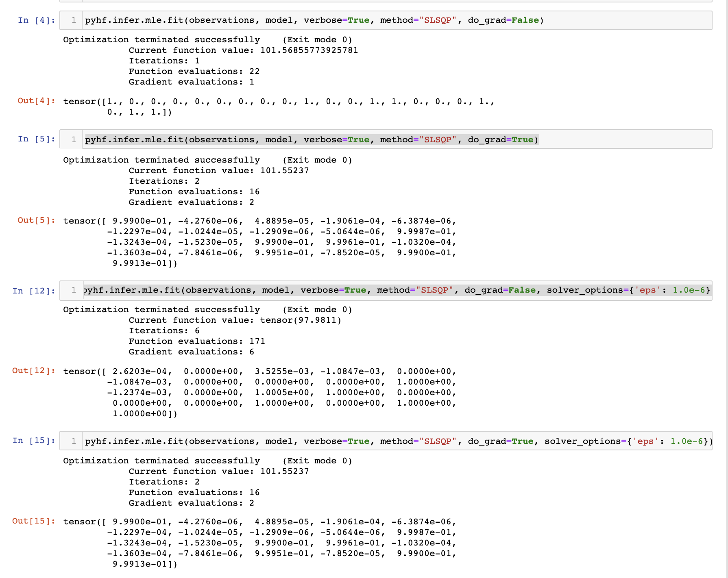The image size is (728, 578).
Task: Click the Out[15] output prompt
Action: [x=33, y=521]
